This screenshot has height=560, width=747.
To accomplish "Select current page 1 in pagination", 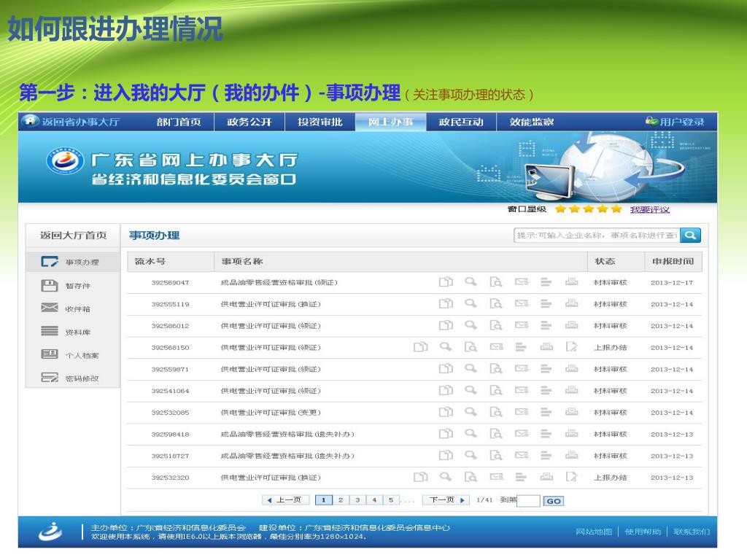I will click(x=323, y=500).
